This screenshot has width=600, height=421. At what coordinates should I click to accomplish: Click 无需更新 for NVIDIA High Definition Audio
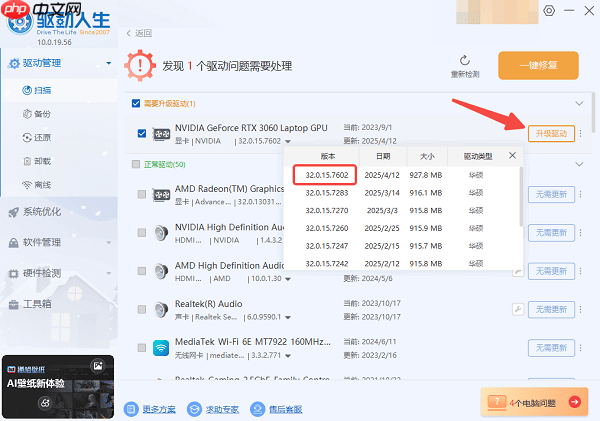[x=551, y=233]
